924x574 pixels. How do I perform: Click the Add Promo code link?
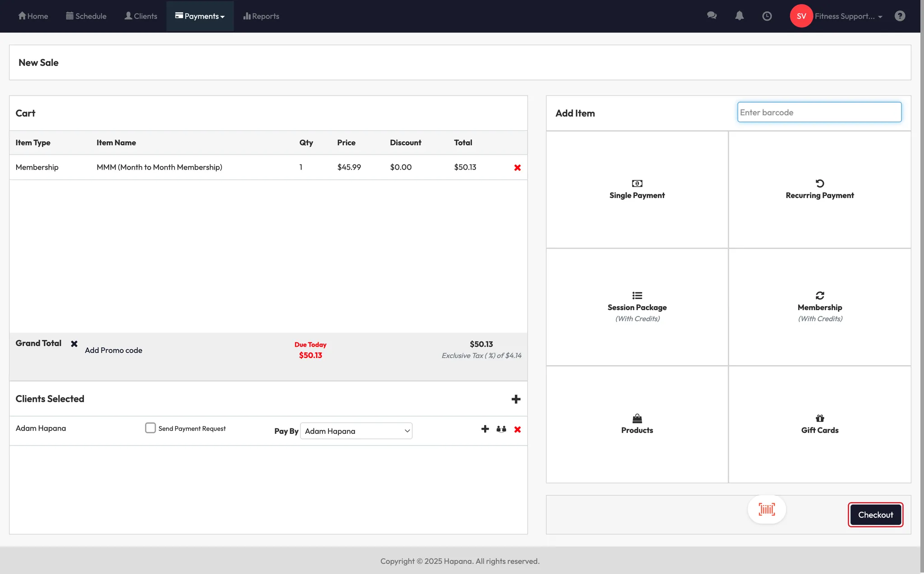(x=113, y=350)
